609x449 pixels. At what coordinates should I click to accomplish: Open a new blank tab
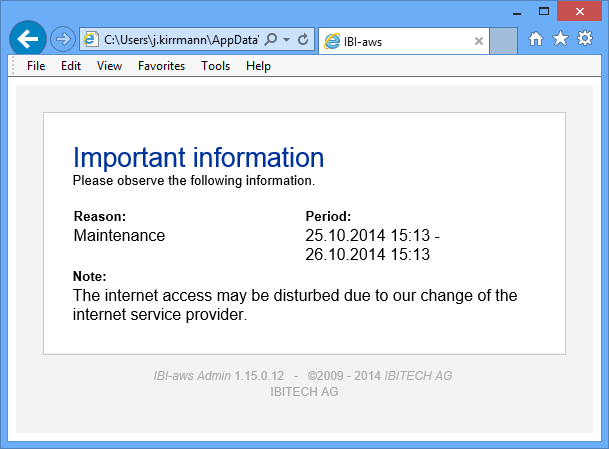click(504, 41)
